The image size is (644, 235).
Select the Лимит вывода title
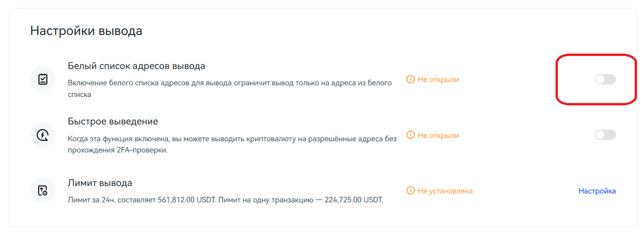coord(100,183)
